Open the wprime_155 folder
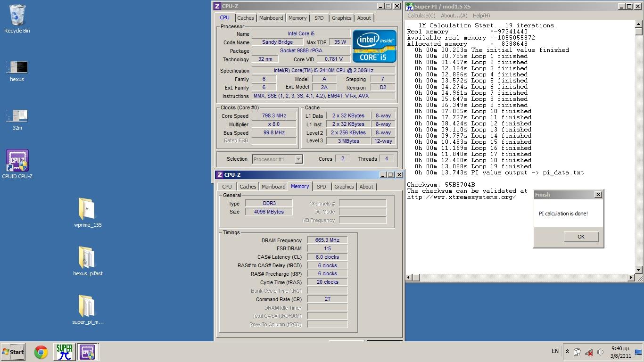The height and width of the screenshot is (362, 644). coord(88,213)
